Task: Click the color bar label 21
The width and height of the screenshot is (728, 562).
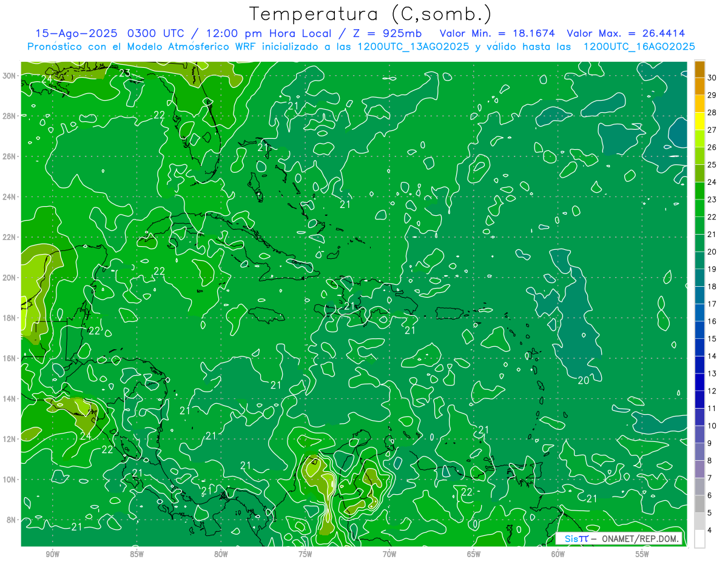Action: point(712,234)
